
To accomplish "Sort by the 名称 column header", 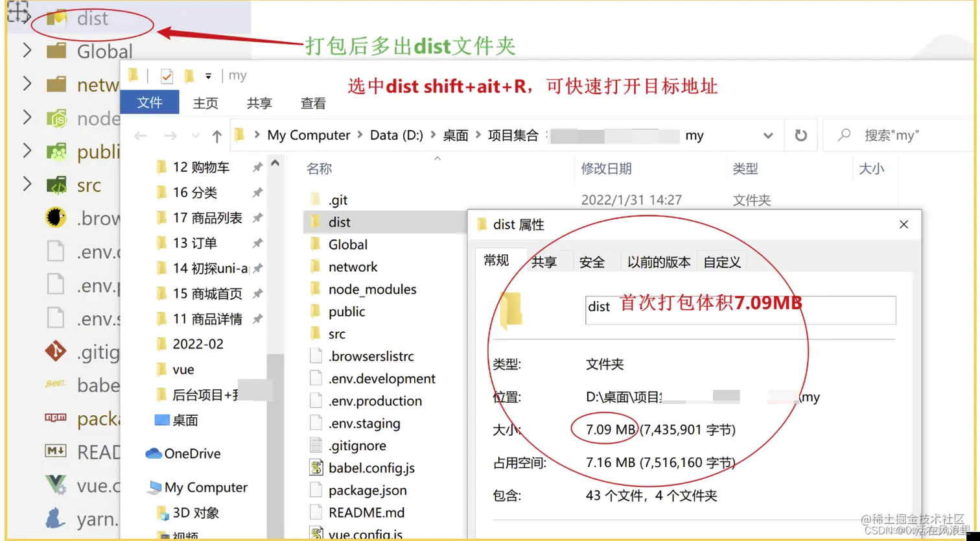I will tap(319, 169).
